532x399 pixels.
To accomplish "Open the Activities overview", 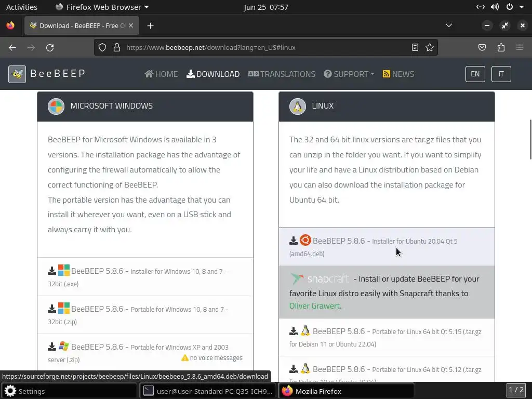I will coord(22,7).
